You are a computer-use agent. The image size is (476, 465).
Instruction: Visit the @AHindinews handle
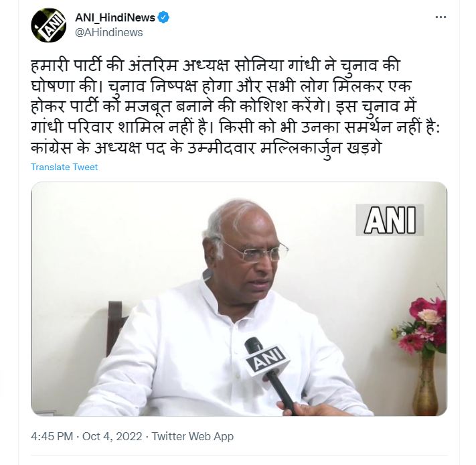(109, 33)
